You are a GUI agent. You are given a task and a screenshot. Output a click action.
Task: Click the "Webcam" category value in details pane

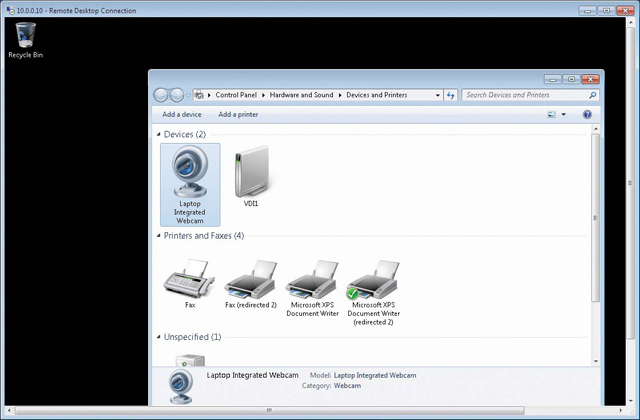[347, 385]
